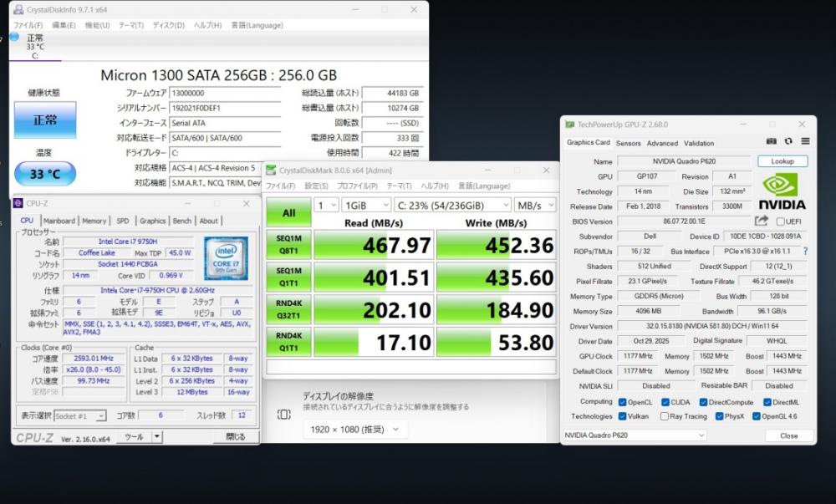
Task: Click 正常 health status button in CrystalDiskInfo
Action: (45, 120)
